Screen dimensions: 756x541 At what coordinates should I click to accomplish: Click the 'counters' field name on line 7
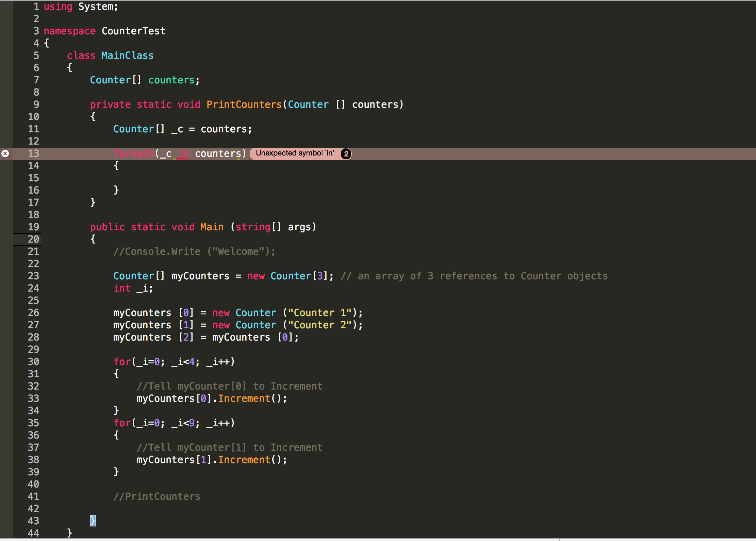171,80
